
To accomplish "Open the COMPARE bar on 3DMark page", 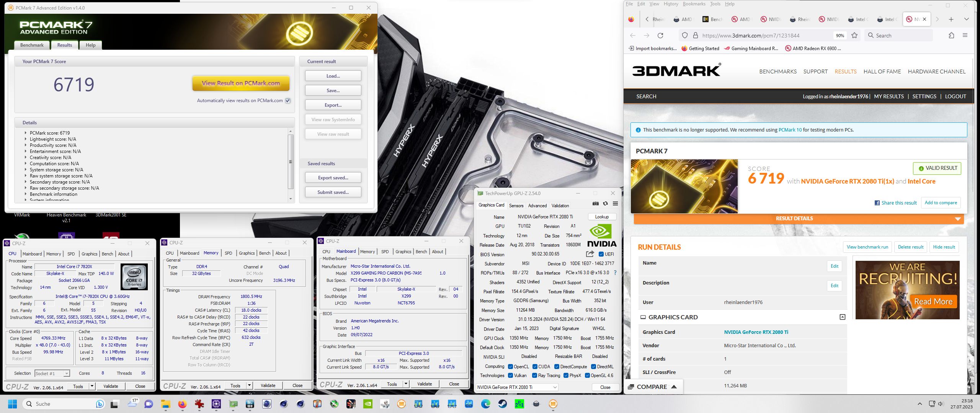I will 652,387.
